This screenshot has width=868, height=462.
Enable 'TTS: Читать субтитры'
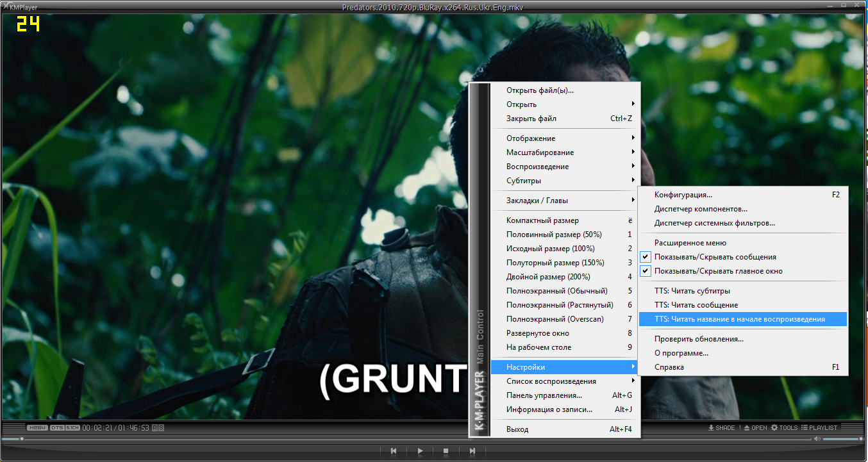coord(743,291)
